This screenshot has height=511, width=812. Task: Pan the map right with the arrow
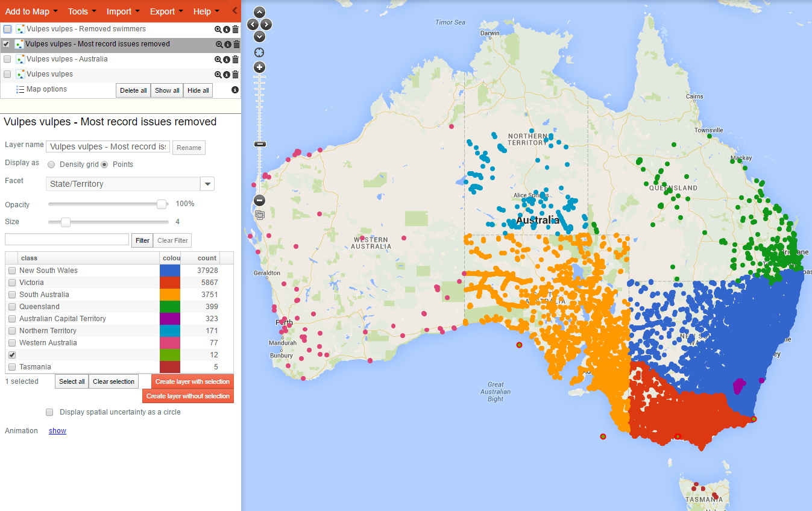(266, 24)
